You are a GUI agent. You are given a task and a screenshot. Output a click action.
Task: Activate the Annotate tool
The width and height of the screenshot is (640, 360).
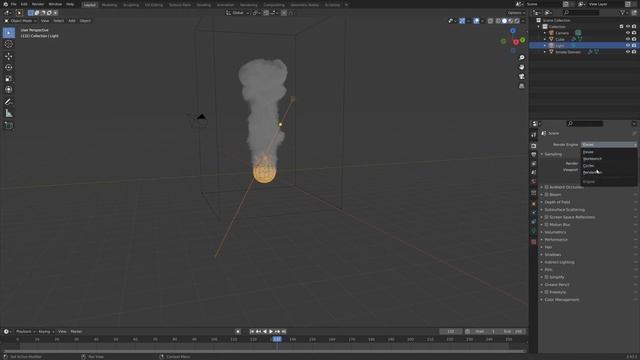[9, 102]
